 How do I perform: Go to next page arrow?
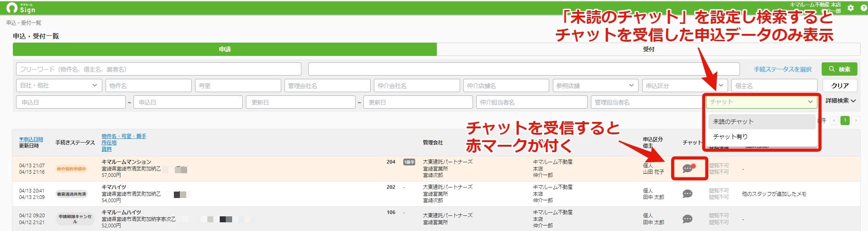pyautogui.click(x=856, y=121)
